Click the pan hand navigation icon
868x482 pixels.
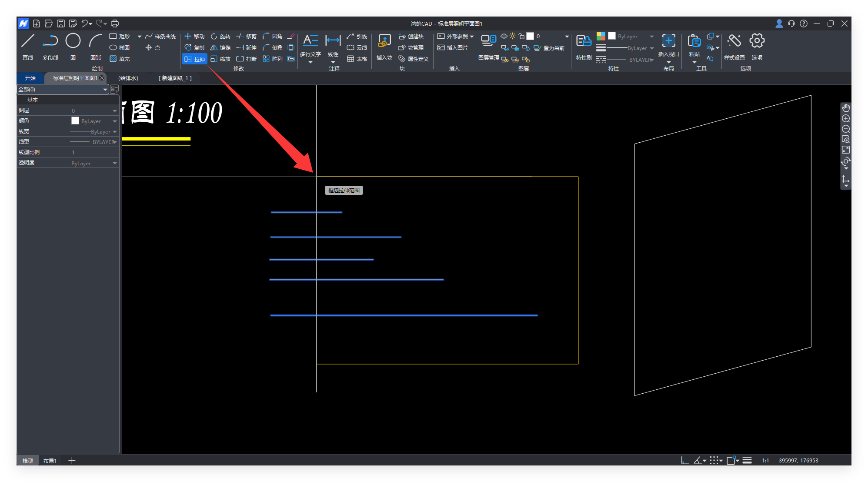pyautogui.click(x=845, y=108)
